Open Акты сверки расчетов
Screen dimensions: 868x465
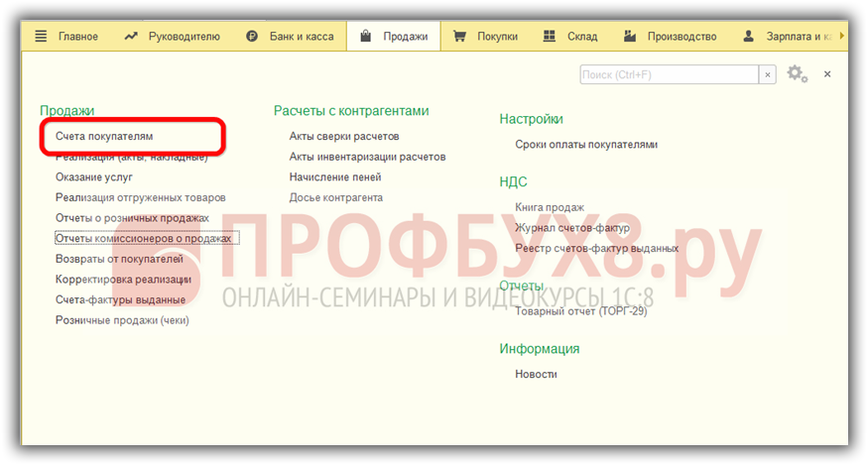343,136
